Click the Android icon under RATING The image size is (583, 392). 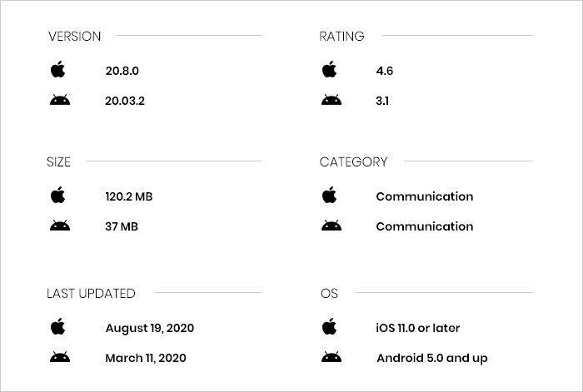click(331, 101)
